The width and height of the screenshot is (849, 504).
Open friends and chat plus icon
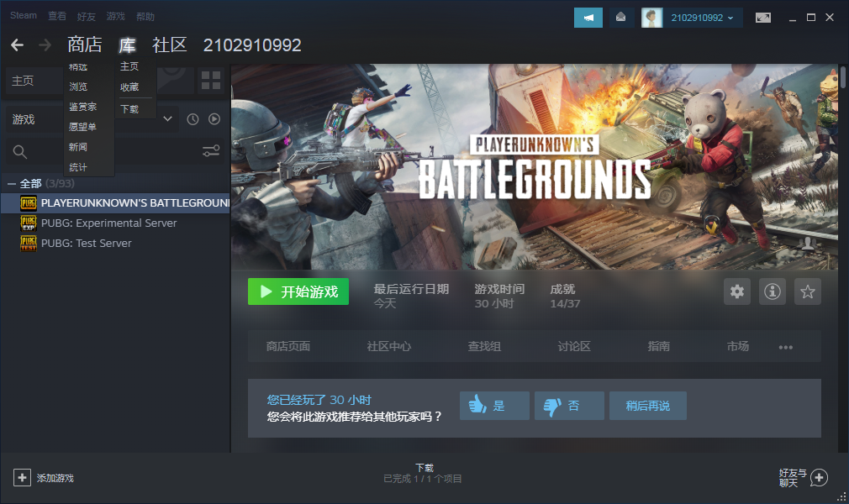point(820,478)
